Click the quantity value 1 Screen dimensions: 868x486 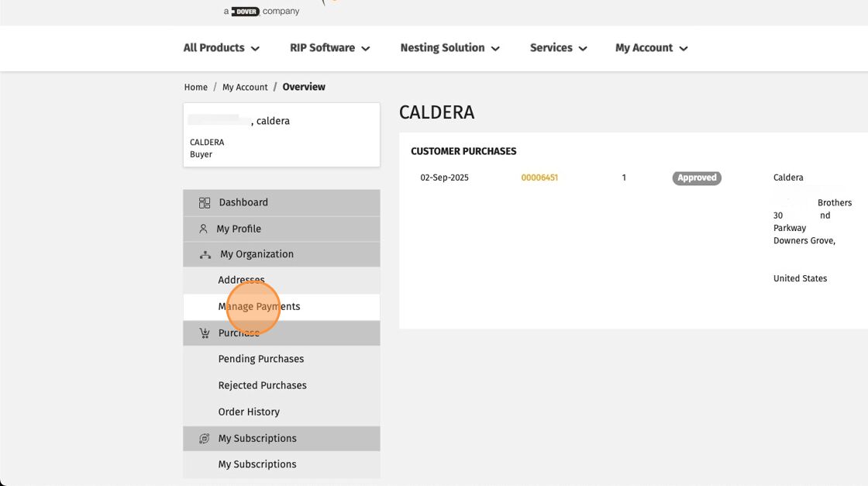(624, 178)
